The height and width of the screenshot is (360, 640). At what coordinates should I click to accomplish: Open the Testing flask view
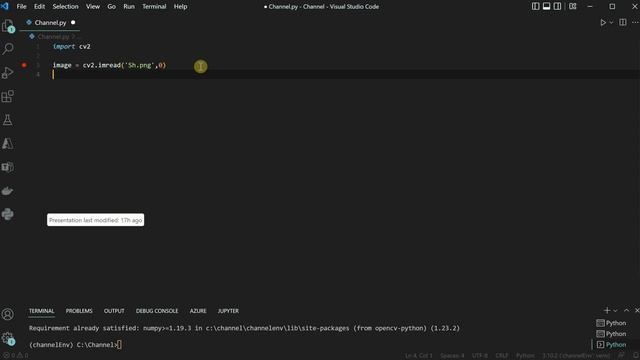(8, 120)
